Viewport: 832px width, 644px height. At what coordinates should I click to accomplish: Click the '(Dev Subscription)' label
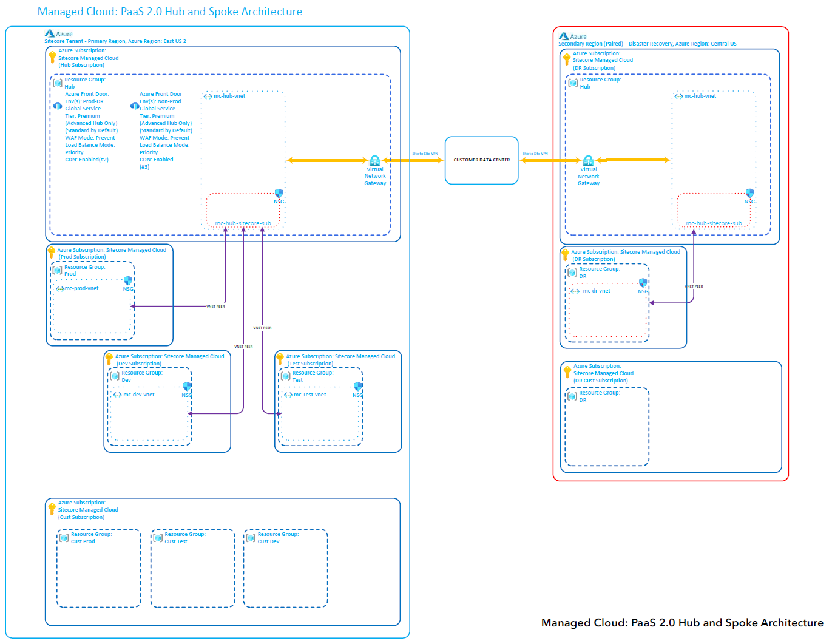(x=139, y=364)
